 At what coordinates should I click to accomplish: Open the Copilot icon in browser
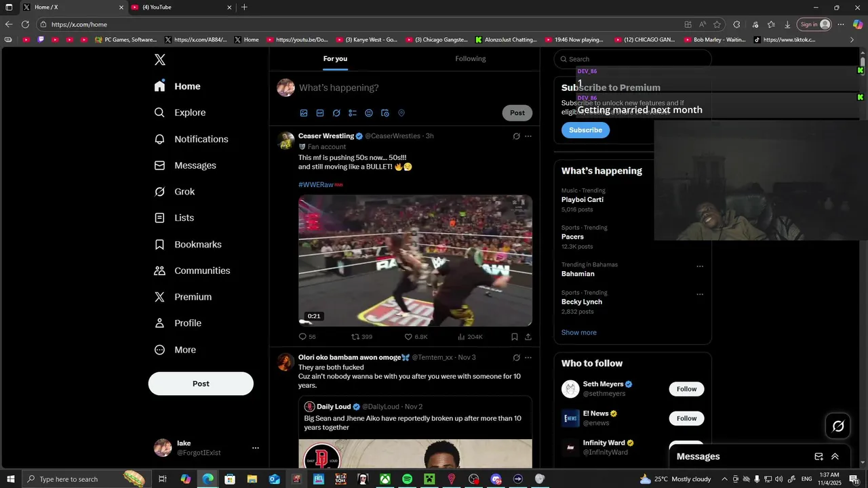pyautogui.click(x=858, y=24)
